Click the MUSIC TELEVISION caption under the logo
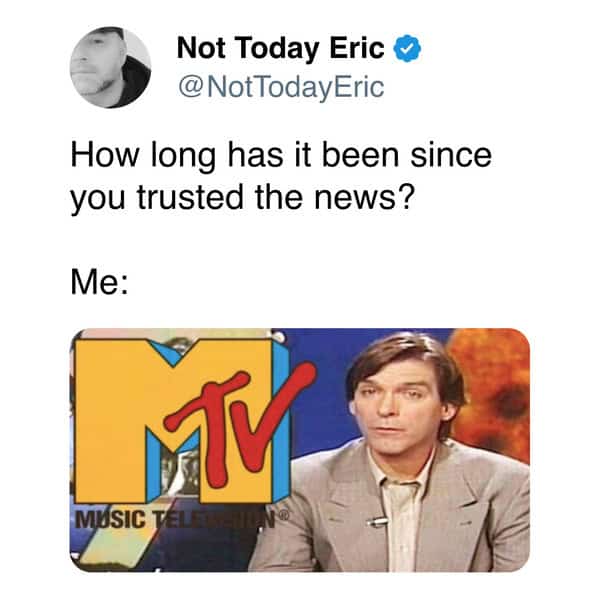599x599 pixels. click(176, 519)
